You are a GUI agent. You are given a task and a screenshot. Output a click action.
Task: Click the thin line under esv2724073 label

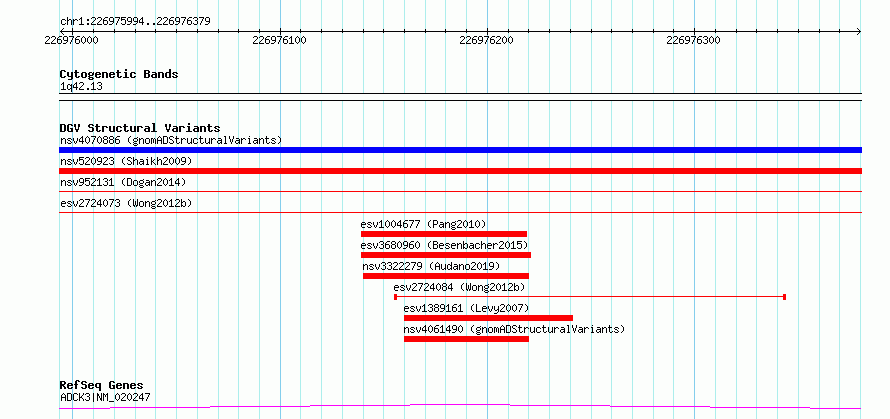460,212
